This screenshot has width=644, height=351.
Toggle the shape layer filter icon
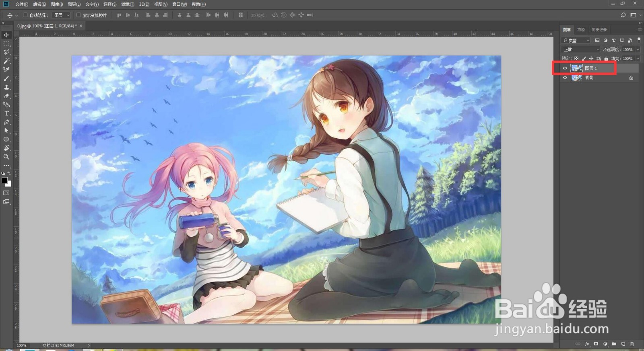pyautogui.click(x=621, y=41)
